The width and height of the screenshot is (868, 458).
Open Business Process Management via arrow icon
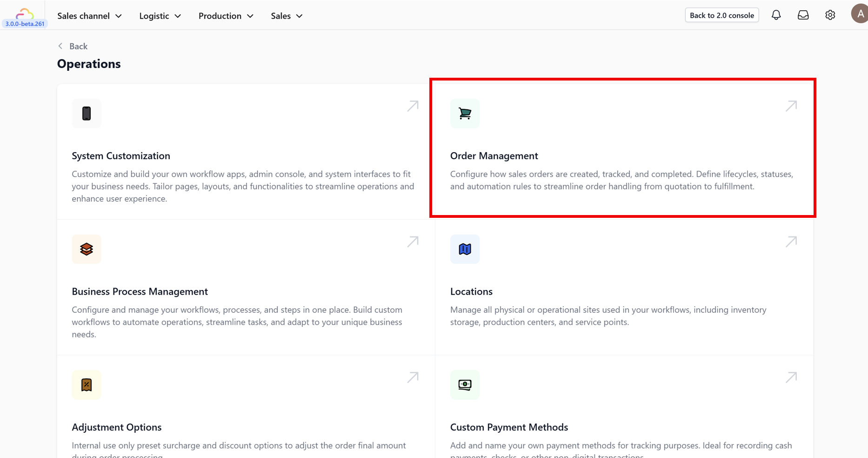413,242
